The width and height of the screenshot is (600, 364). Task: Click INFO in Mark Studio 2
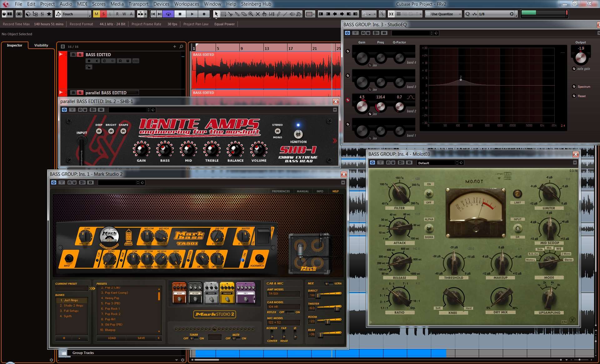pos(320,191)
